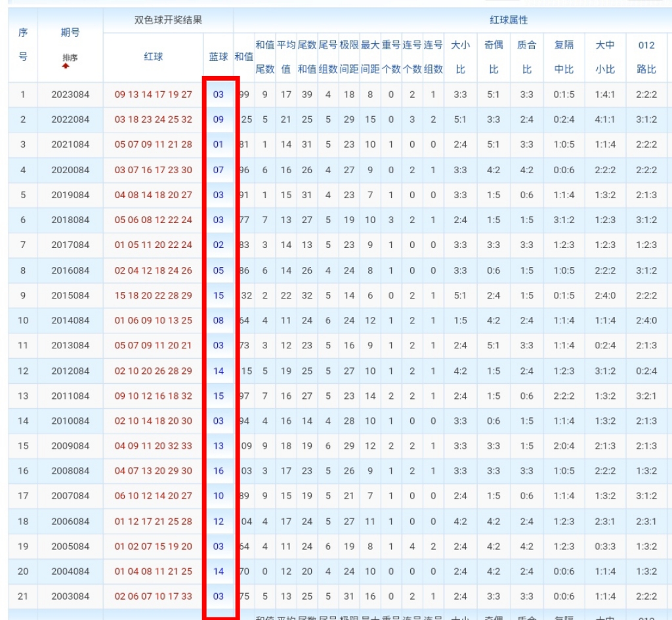Select period number 2011084
This screenshot has height=620, width=672.
(70, 396)
